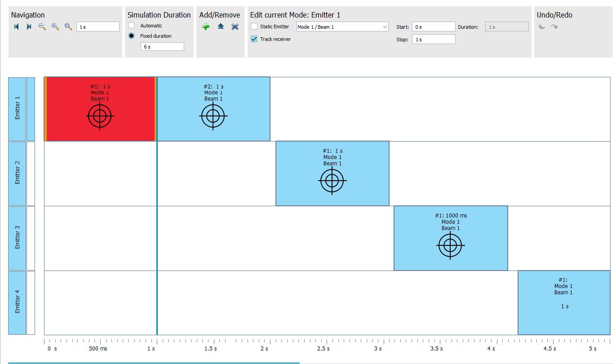Jump to the next item in Navigation
This screenshot has height=364, width=616.
[29, 27]
